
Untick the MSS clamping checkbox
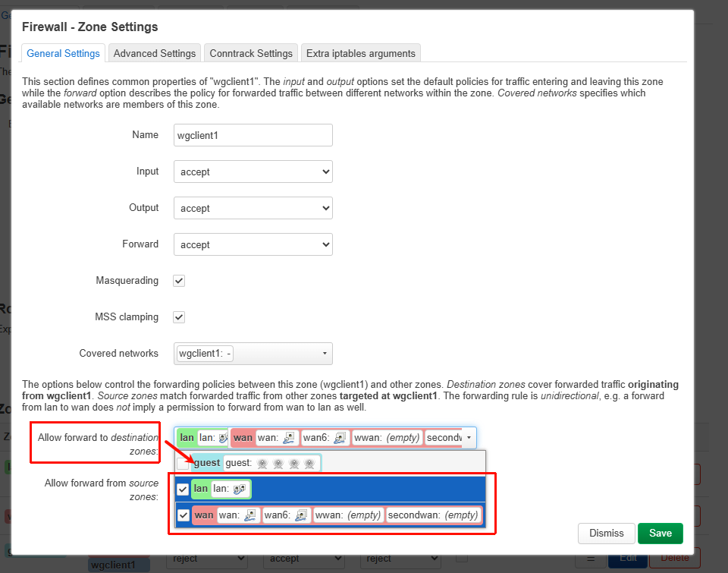(179, 317)
